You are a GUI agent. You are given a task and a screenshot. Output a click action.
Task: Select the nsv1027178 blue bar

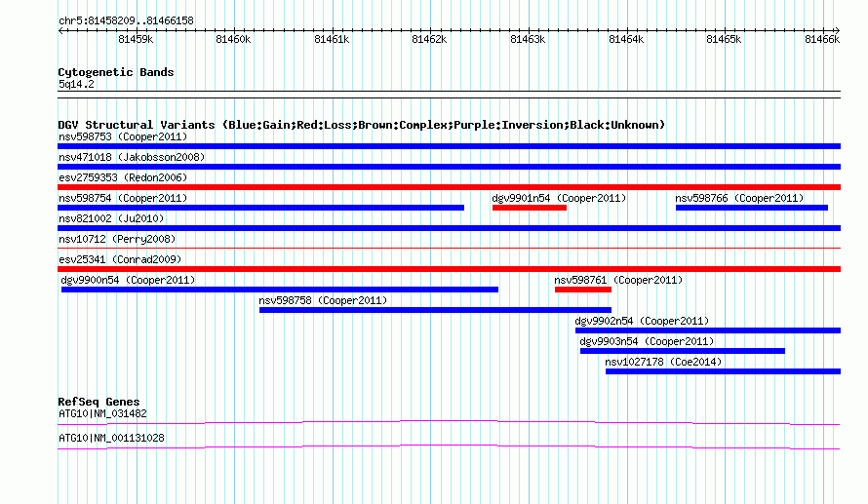pos(723,371)
